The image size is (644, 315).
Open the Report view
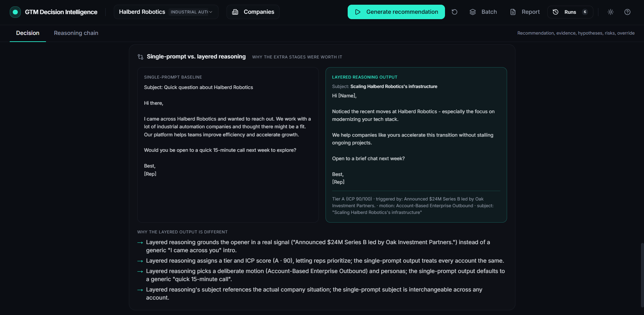click(525, 12)
